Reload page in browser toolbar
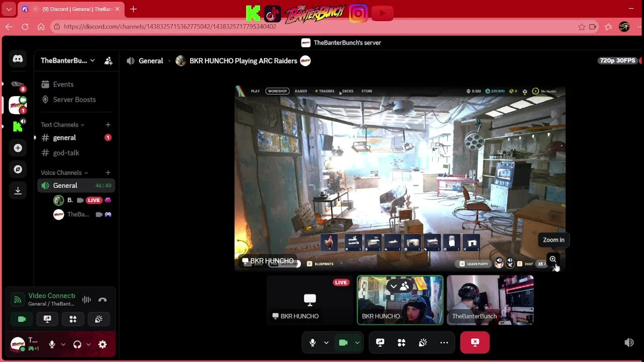Image resolution: width=644 pixels, height=362 pixels. pyautogui.click(x=25, y=27)
